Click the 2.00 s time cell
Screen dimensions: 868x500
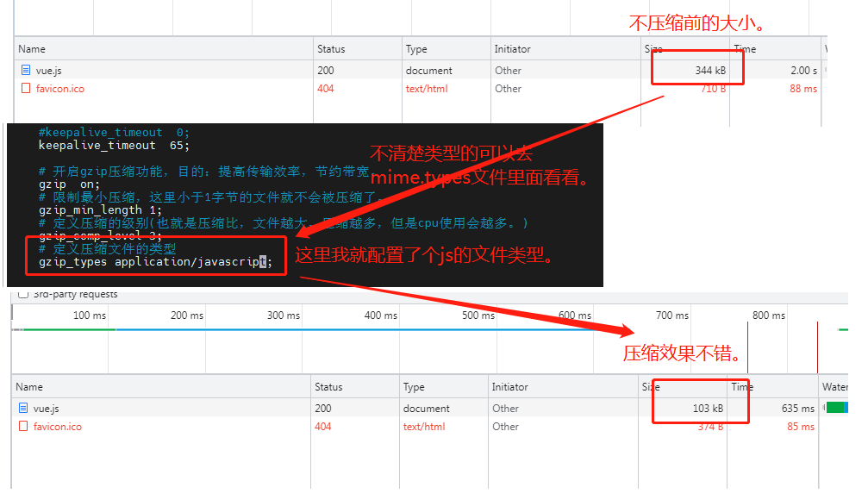point(804,71)
